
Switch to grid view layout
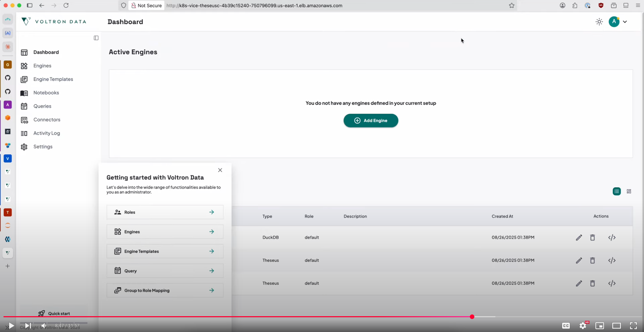pos(629,191)
